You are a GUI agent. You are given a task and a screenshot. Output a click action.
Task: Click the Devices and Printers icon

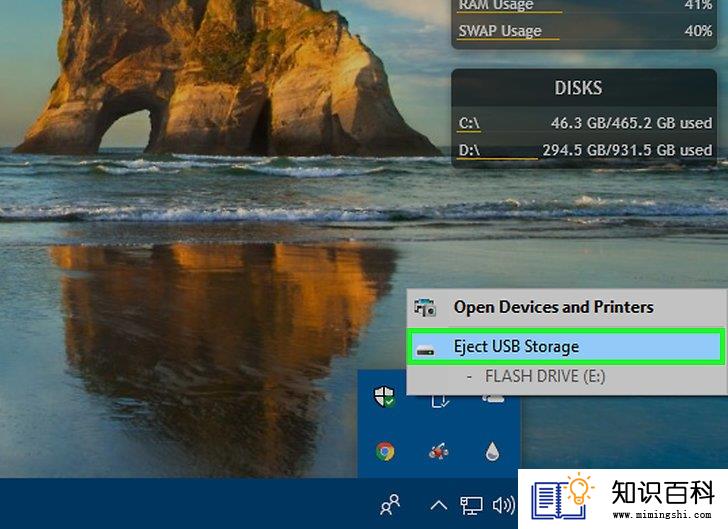[425, 307]
